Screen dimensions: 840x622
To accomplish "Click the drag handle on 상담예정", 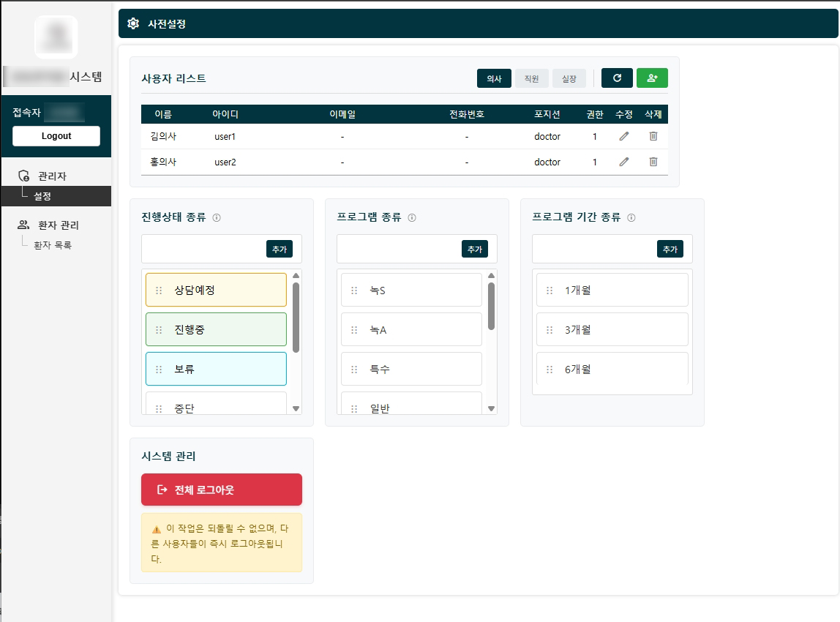I will coord(160,290).
